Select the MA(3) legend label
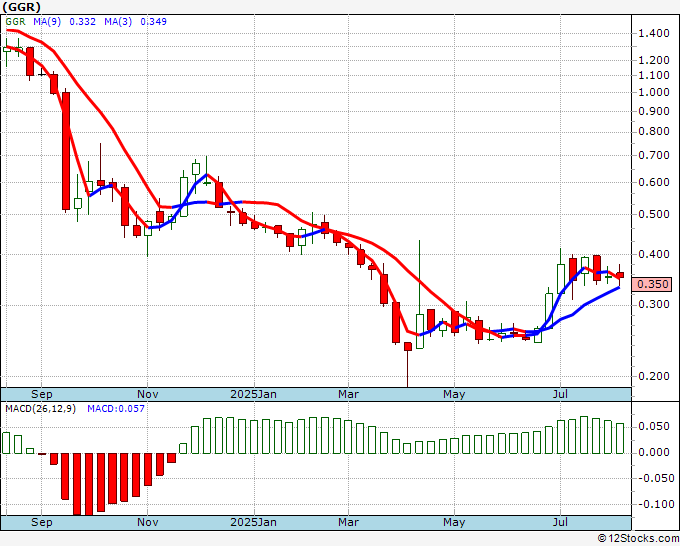Screen dimensions: 680x546 tap(118, 22)
